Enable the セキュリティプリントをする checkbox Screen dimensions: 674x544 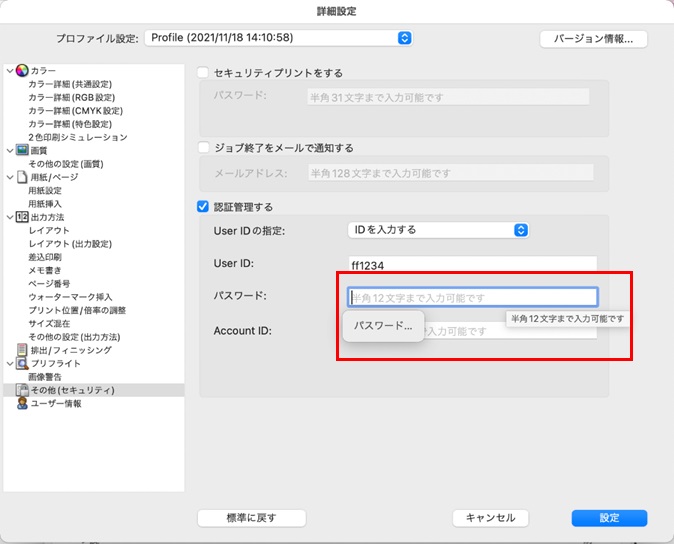click(204, 73)
